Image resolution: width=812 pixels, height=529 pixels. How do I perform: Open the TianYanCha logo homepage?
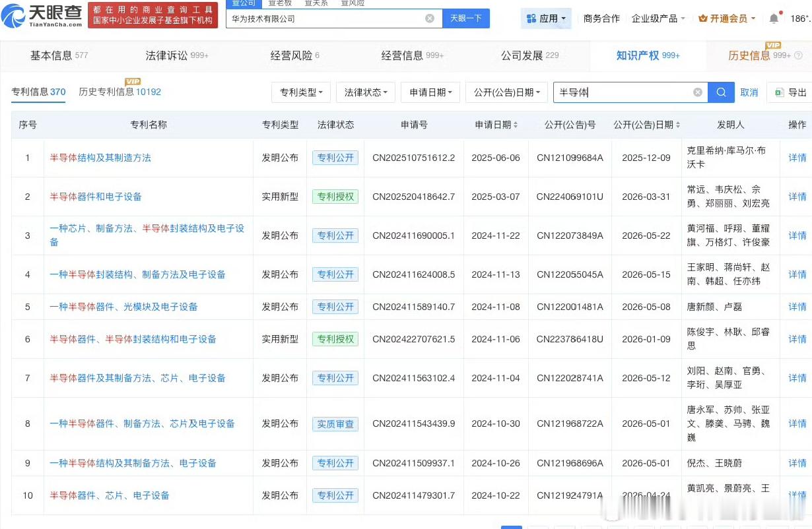pyautogui.click(x=43, y=15)
